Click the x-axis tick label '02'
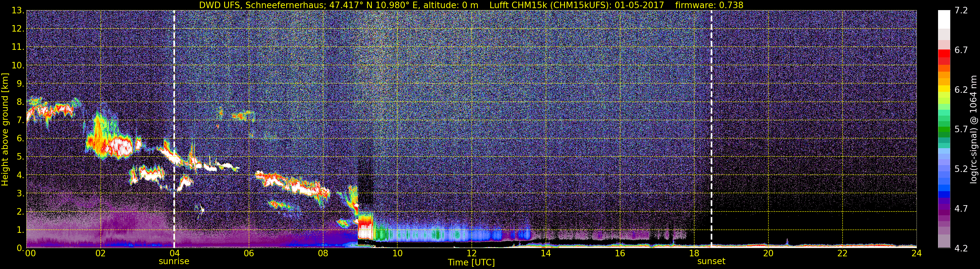This screenshot has width=980, height=269. click(101, 253)
